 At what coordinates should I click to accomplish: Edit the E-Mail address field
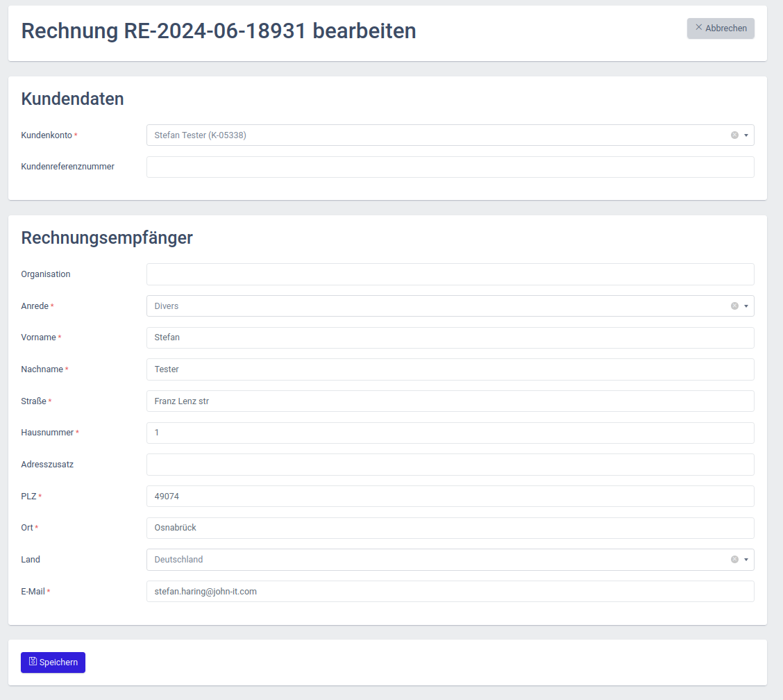450,592
